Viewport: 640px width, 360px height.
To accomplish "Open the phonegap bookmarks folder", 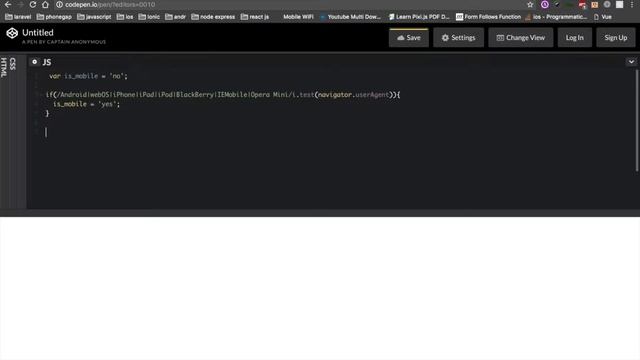I will click(54, 17).
